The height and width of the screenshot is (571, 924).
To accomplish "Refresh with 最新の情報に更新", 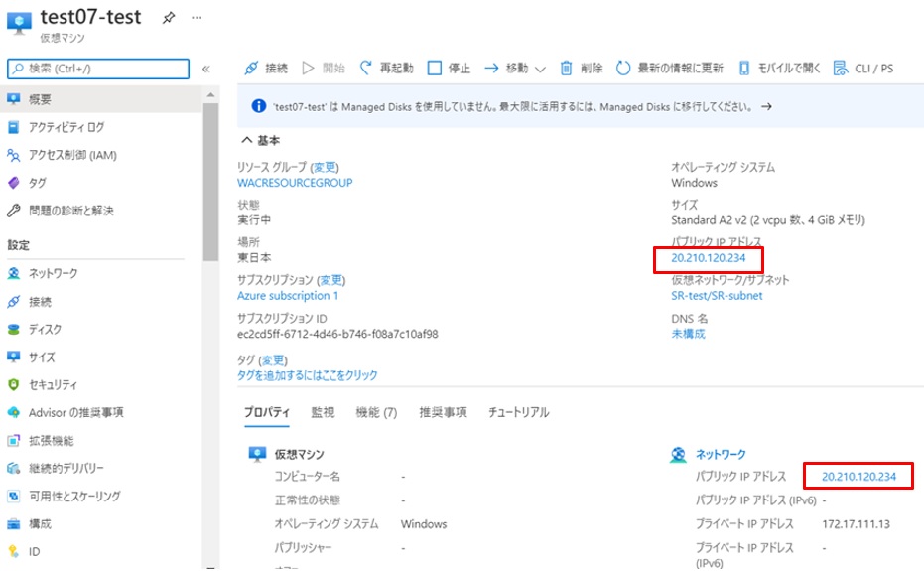I will (669, 68).
